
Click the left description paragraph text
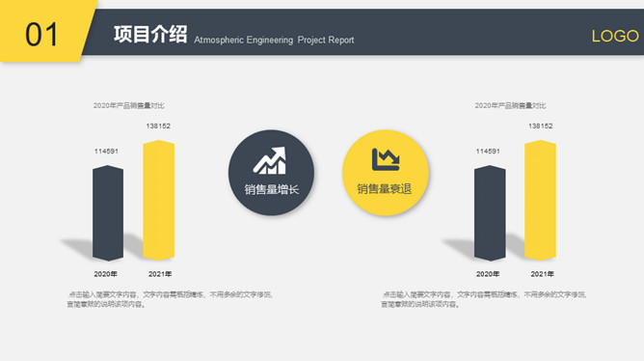coord(170,299)
